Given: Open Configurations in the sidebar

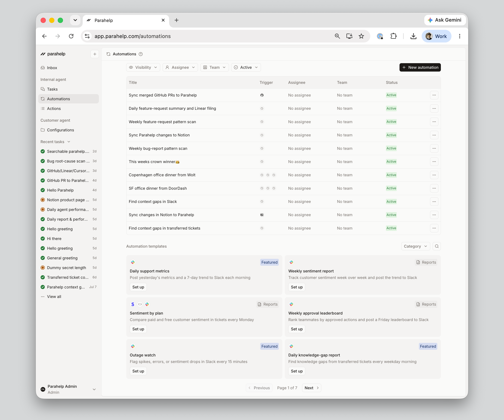Looking at the screenshot, I should coord(68,130).
